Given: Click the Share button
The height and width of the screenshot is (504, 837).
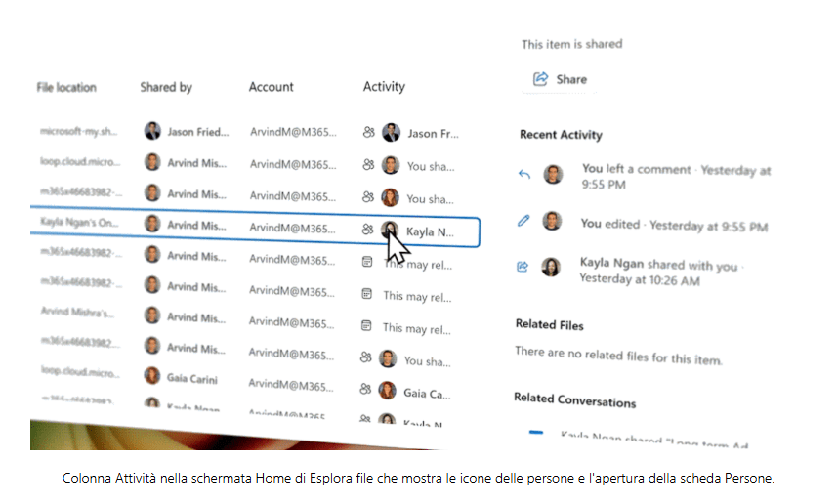Looking at the screenshot, I should click(x=560, y=79).
